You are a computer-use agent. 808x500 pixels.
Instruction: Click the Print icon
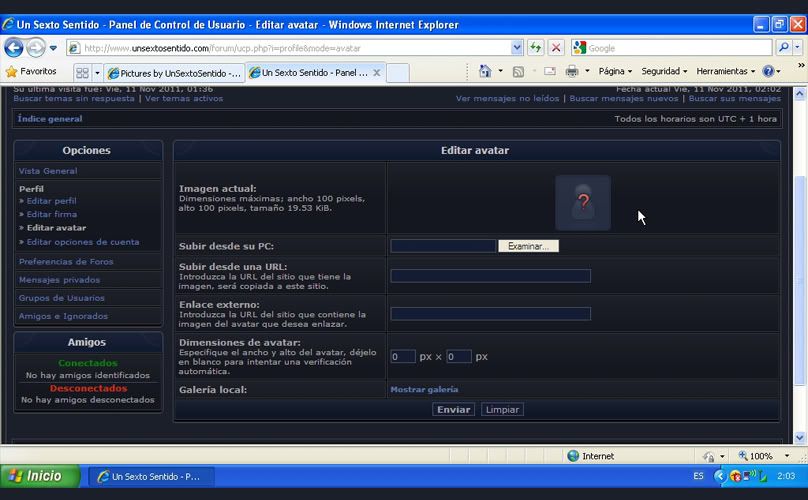(572, 71)
